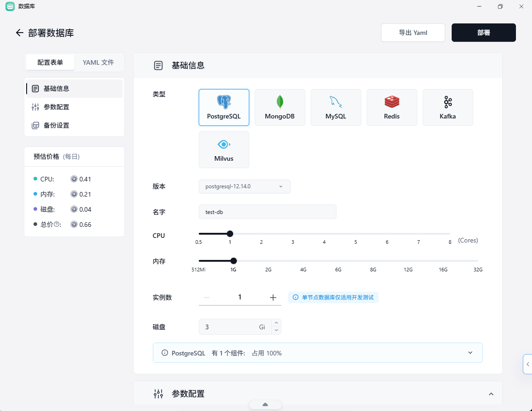The width and height of the screenshot is (532, 411).
Task: Click the CPU slider handle
Action: [230, 233]
